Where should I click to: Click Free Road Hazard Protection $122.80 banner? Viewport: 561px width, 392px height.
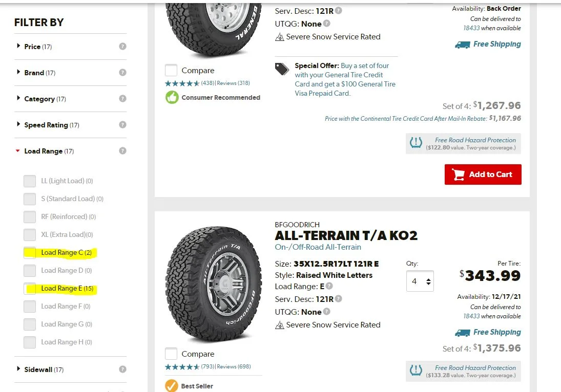[x=463, y=143]
